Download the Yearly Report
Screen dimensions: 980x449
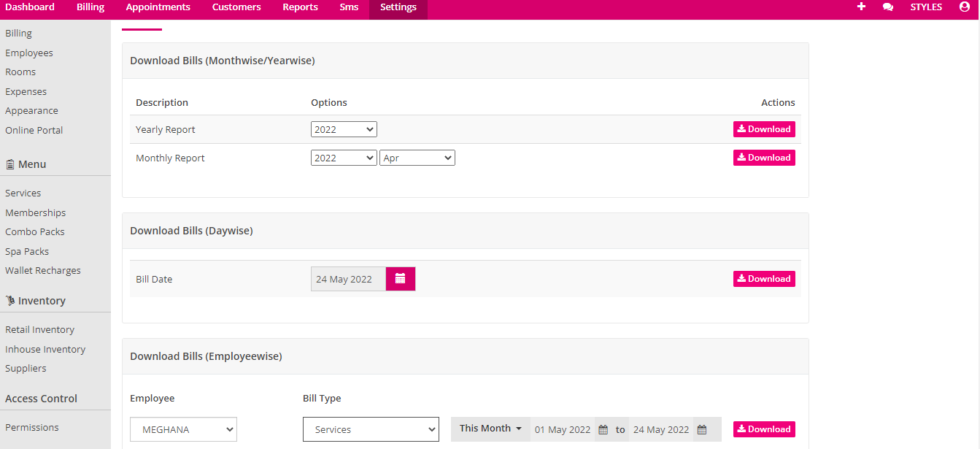[764, 129]
